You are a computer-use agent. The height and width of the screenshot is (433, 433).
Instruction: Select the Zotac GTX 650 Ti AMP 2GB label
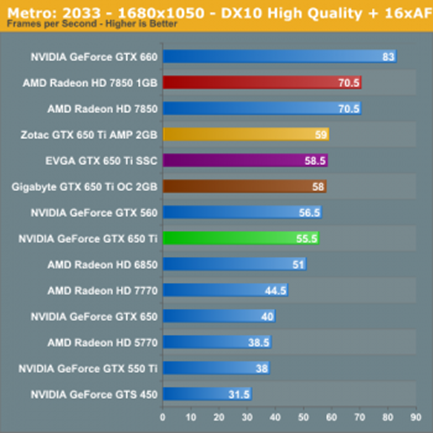pos(89,135)
